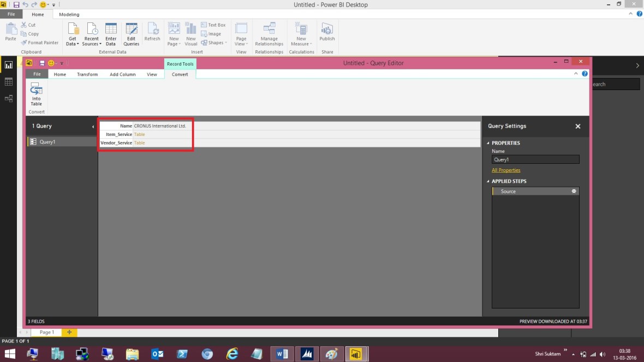This screenshot has height=362, width=644.
Task: Click the Query1 name input field
Action: (535, 159)
